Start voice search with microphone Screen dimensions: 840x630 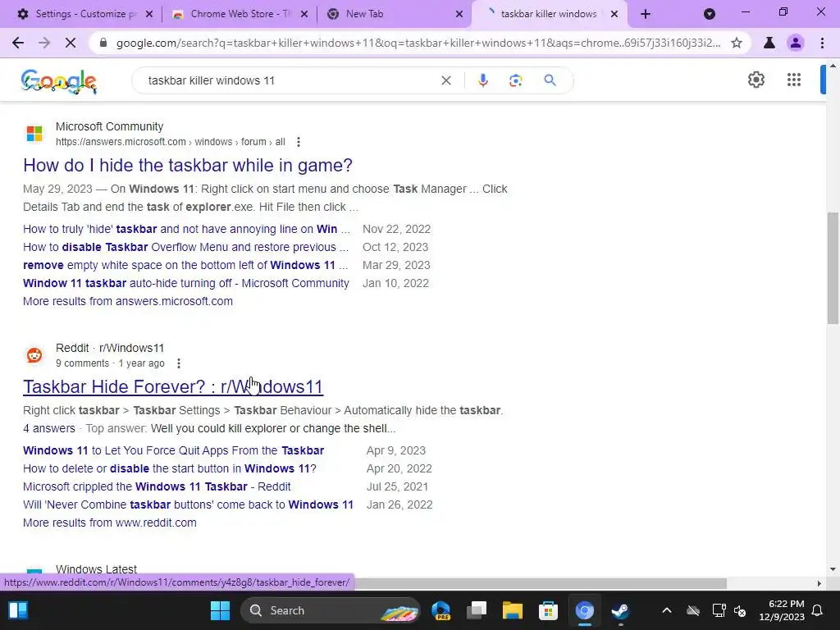pyautogui.click(x=482, y=80)
